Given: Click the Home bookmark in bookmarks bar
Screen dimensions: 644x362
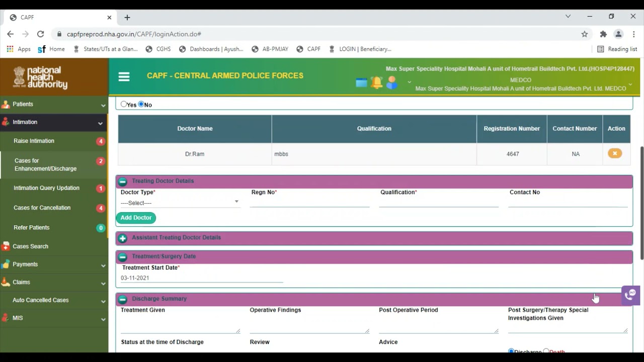Looking at the screenshot, I should coord(51,49).
